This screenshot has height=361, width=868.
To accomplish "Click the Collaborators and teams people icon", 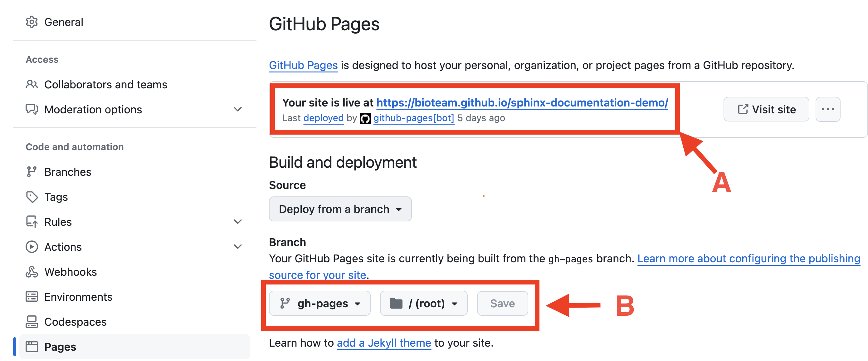I will point(32,84).
